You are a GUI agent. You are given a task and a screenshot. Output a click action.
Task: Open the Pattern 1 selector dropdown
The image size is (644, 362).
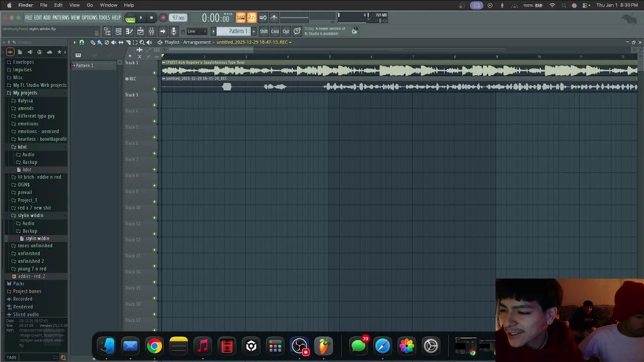coord(233,31)
